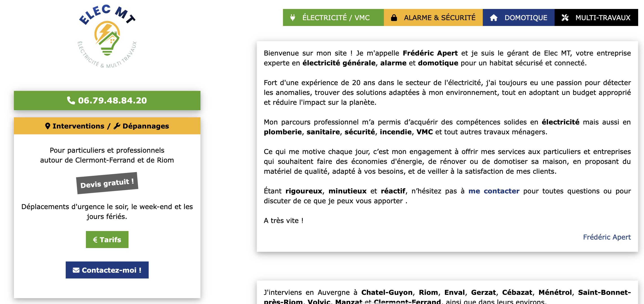Image resolution: width=644 pixels, height=304 pixels.
Task: Select the location pin icon beside Interventions
Action: click(48, 126)
